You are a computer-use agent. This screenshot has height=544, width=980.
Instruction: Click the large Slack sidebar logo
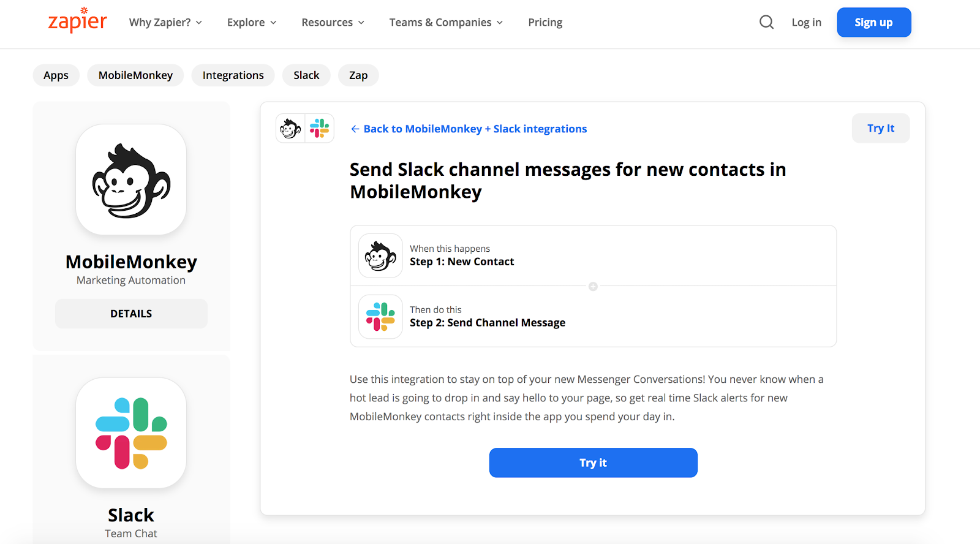point(131,433)
